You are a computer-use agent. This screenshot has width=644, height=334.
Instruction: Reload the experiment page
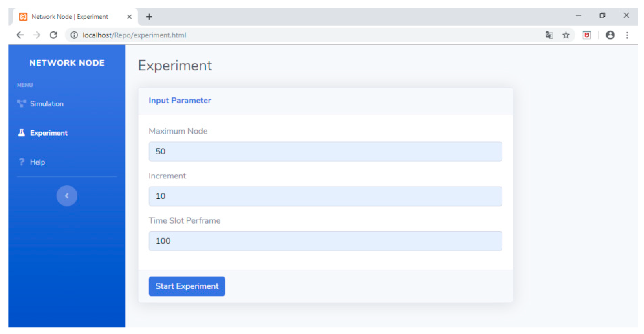54,35
